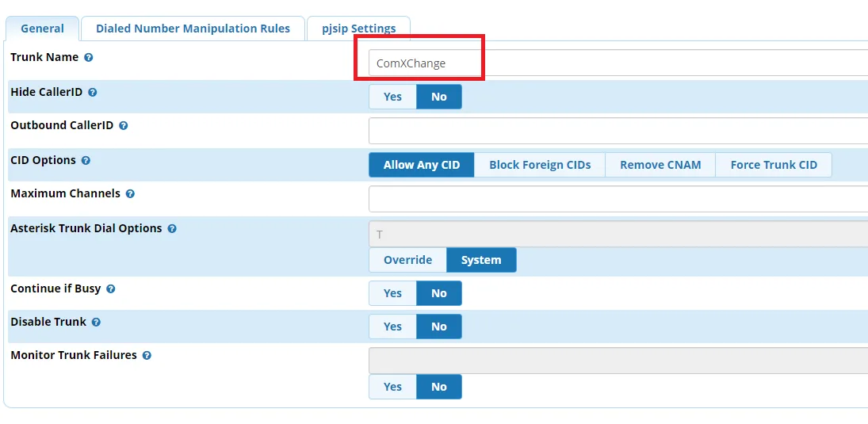This screenshot has width=868, height=424.
Task: Select Block Foreign CIDs option
Action: (540, 165)
